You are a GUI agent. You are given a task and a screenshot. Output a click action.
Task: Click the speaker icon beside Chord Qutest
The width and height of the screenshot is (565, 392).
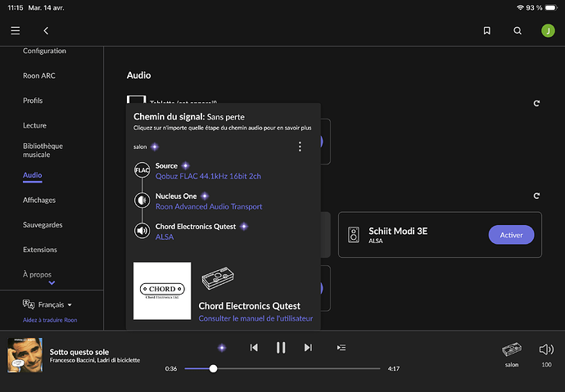142,231
